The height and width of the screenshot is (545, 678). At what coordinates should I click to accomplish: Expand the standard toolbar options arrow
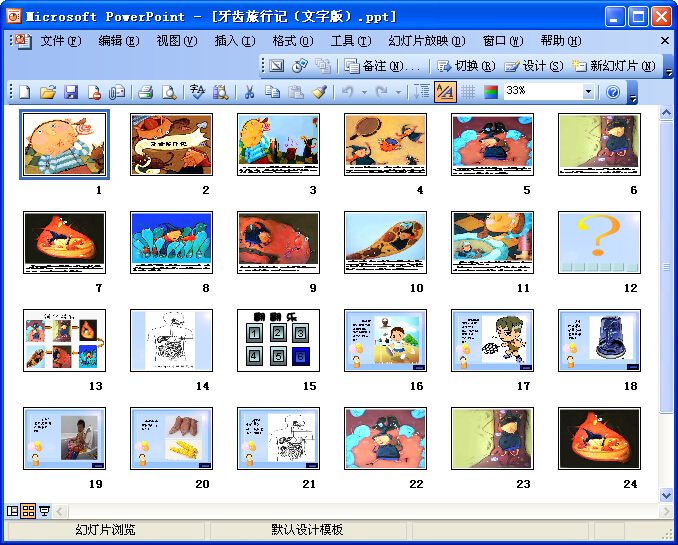click(633, 92)
